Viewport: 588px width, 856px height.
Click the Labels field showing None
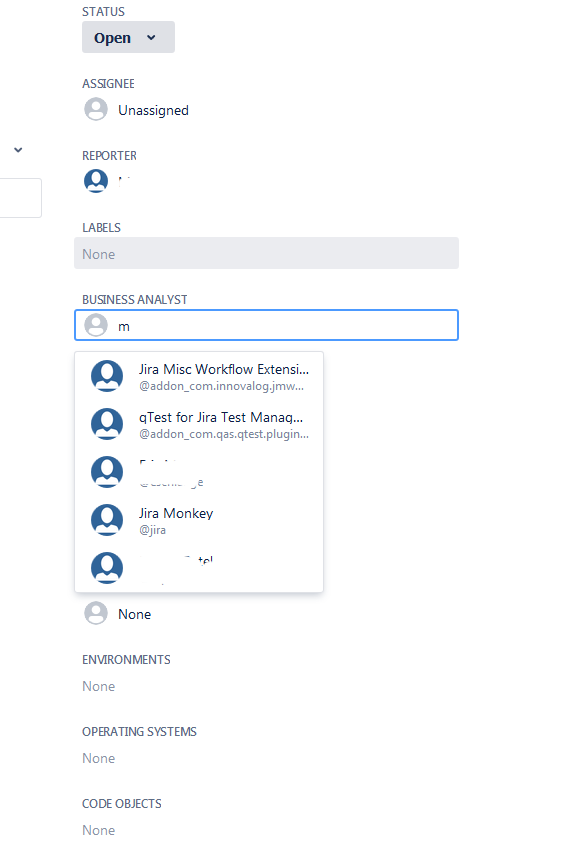click(x=266, y=253)
